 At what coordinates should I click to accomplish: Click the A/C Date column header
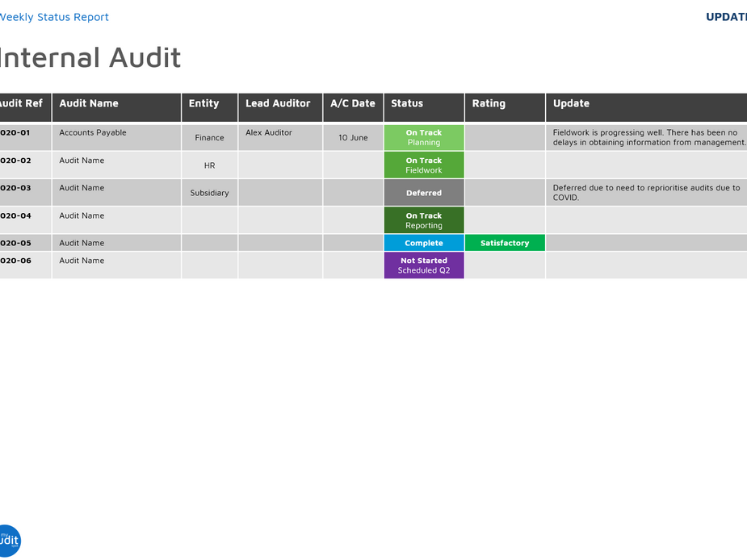(x=353, y=107)
